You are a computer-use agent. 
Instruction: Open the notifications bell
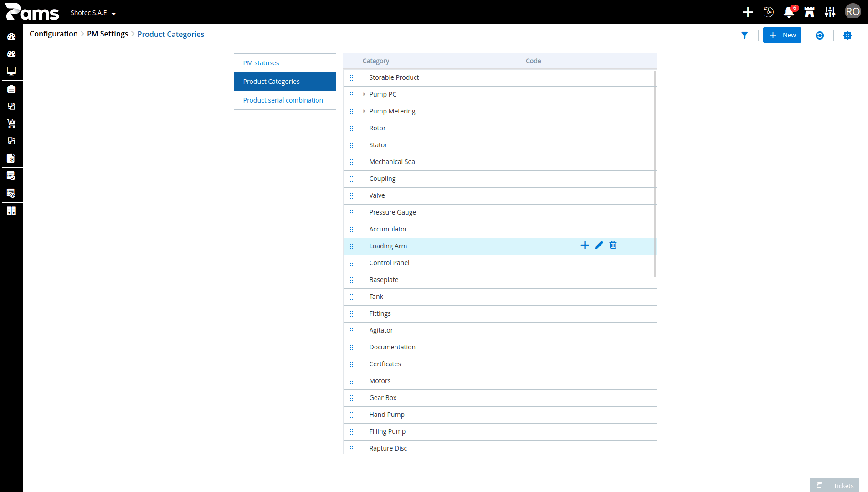[x=789, y=12]
